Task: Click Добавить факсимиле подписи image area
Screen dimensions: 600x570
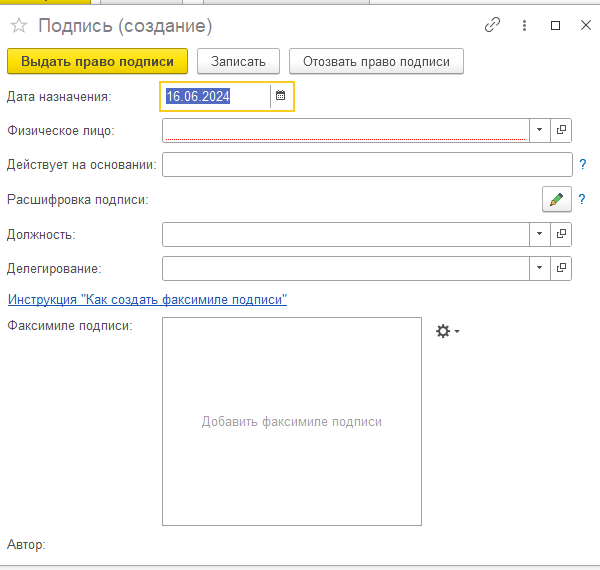Action: coord(292,421)
